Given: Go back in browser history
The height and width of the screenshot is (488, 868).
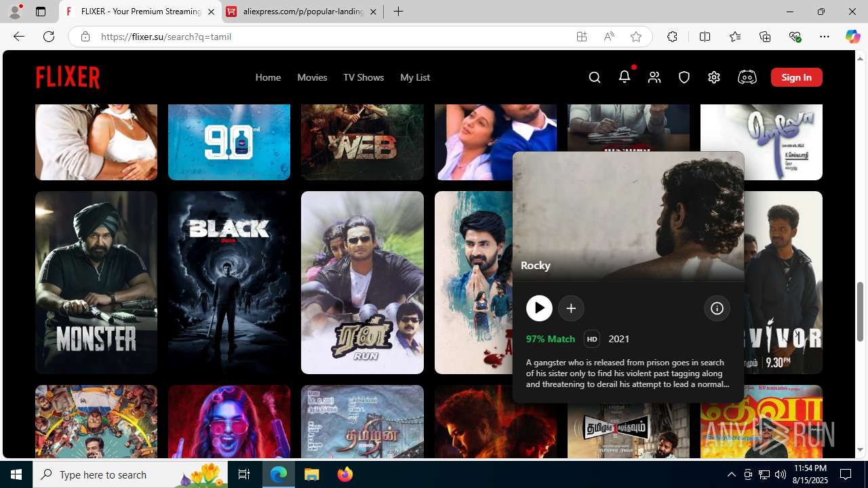Looking at the screenshot, I should [x=19, y=37].
